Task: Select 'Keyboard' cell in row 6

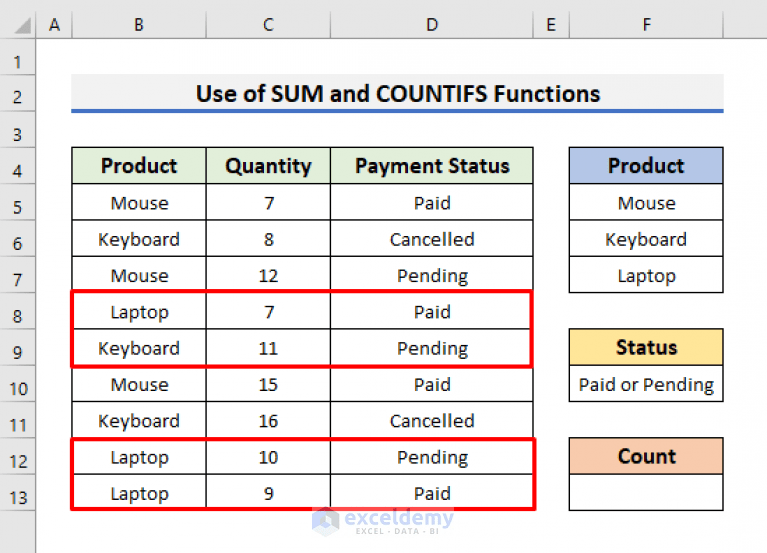Action: 139,238
